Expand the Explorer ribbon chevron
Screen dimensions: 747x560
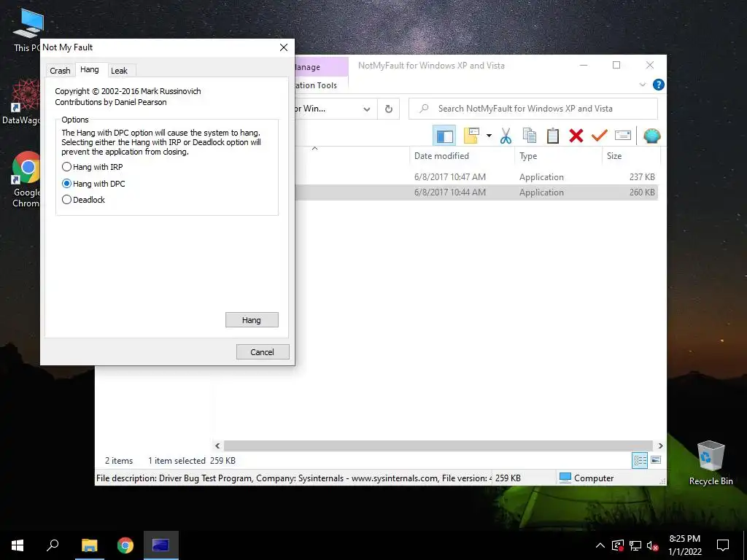pos(642,85)
